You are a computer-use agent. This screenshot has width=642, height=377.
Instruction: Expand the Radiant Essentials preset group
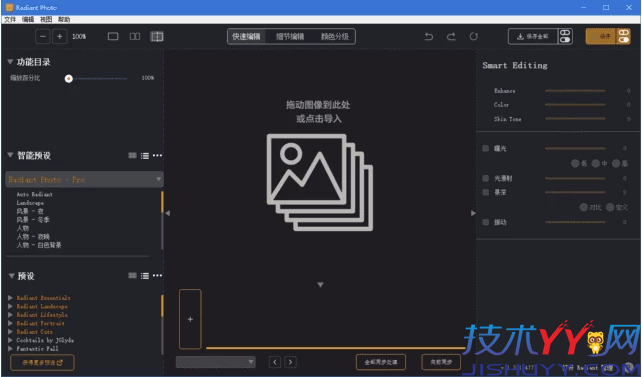(10, 298)
